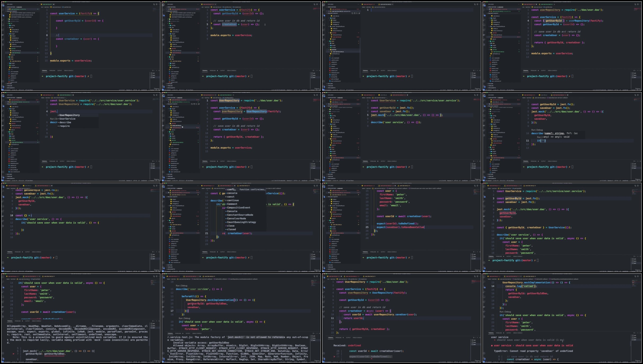Open the frame with UserRepository highlighted on line 1

241,137
